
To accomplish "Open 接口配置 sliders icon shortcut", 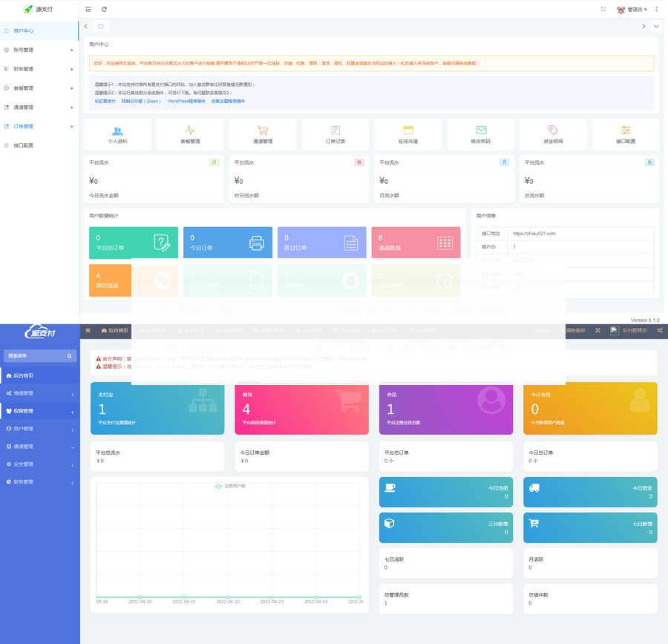I will pos(626,134).
